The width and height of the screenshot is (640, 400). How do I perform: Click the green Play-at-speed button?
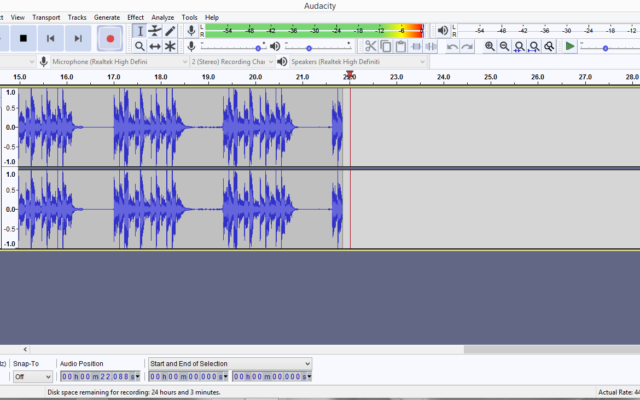tap(570, 46)
